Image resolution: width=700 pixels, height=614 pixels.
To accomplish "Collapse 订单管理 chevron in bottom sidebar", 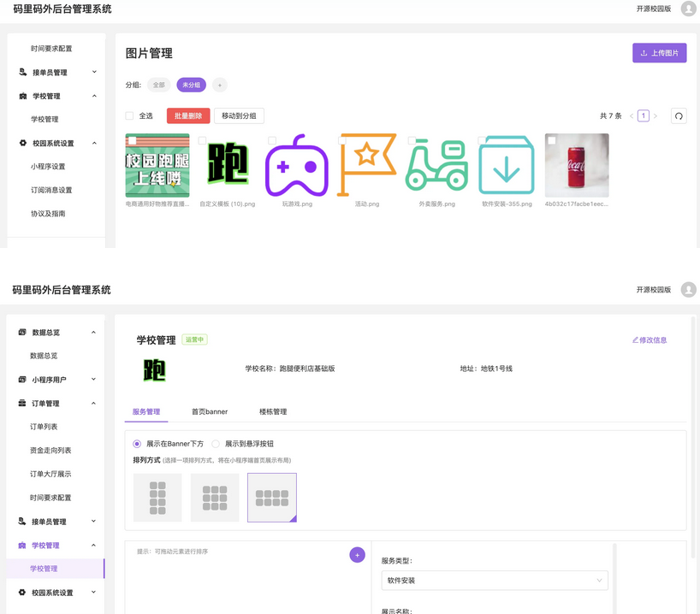I will pos(93,403).
